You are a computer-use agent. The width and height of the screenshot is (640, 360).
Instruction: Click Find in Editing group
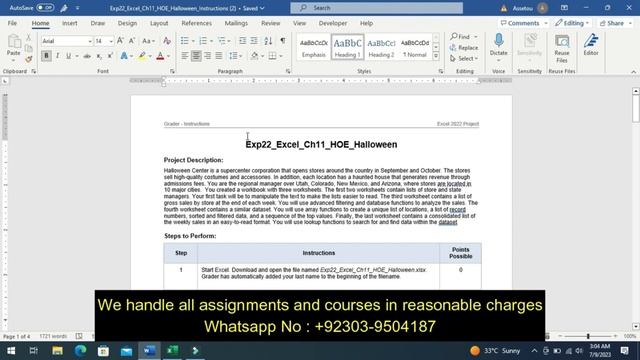coord(460,37)
